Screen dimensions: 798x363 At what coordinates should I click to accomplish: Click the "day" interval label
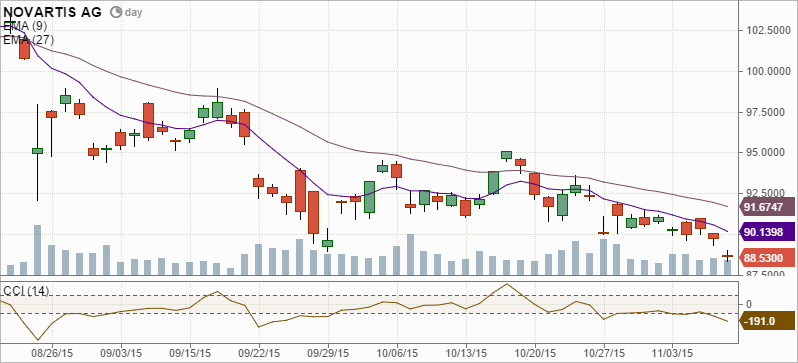pos(134,12)
